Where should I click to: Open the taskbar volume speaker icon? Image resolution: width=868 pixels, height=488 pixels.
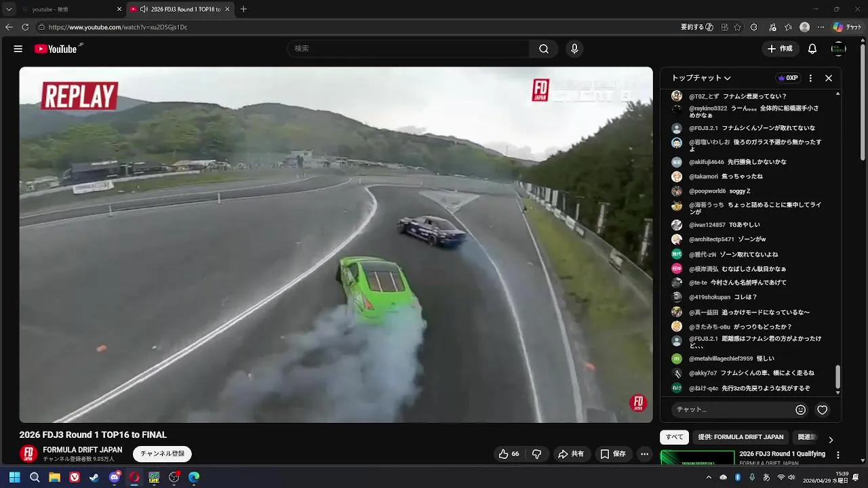click(x=791, y=477)
